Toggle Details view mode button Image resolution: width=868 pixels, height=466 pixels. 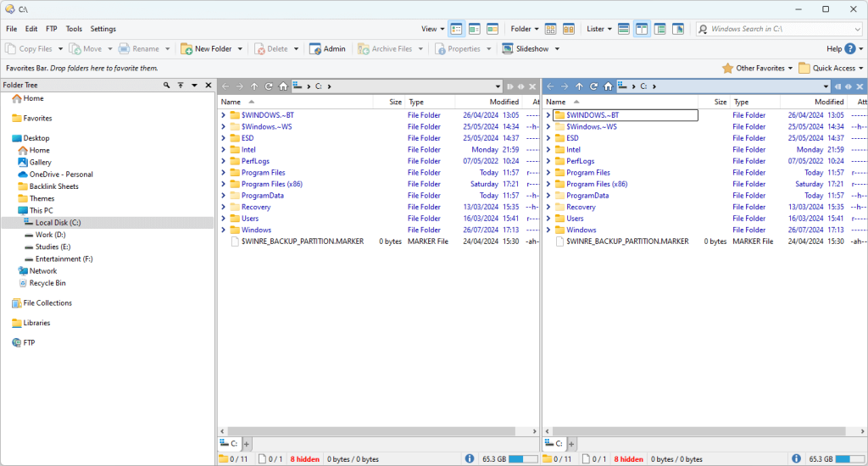(457, 29)
